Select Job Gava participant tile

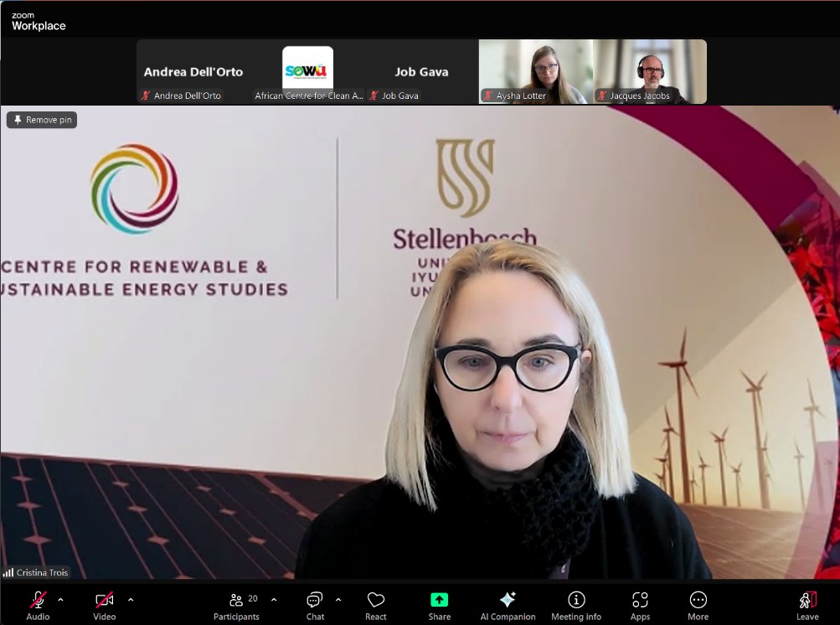tap(421, 71)
